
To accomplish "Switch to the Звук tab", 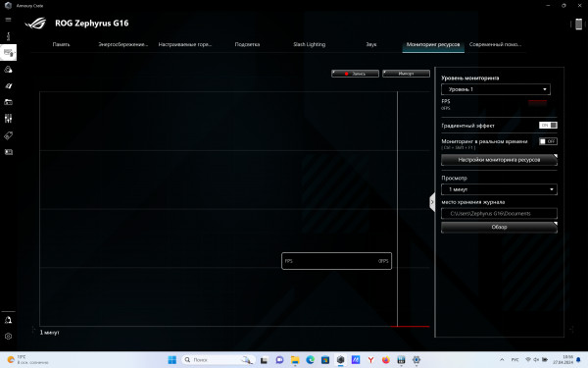I will pos(371,44).
